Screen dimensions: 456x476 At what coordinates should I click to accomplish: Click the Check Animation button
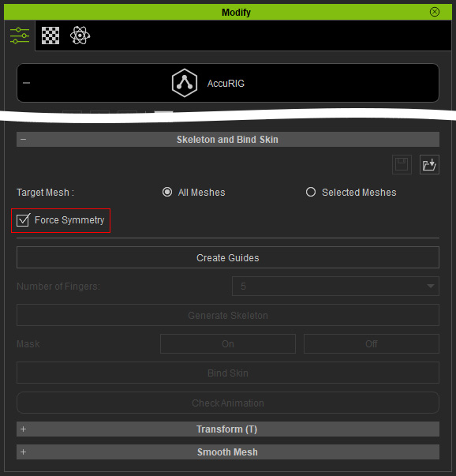(x=228, y=403)
